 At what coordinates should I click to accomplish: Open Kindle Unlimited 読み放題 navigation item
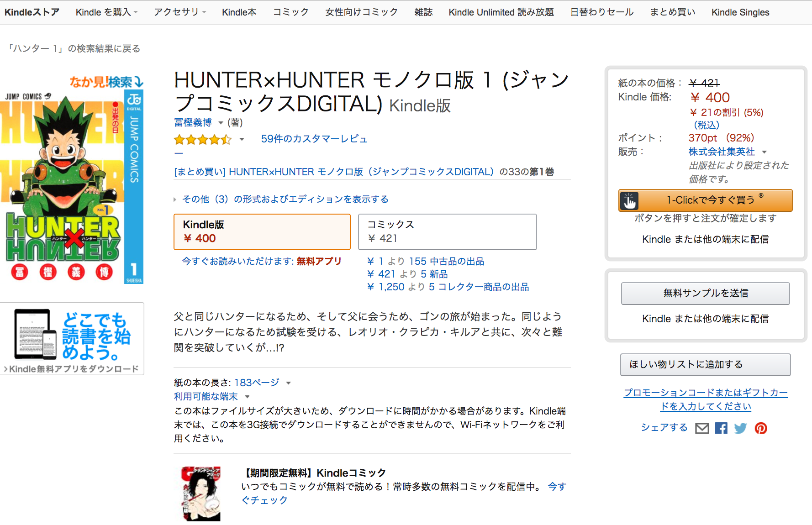[x=501, y=12]
